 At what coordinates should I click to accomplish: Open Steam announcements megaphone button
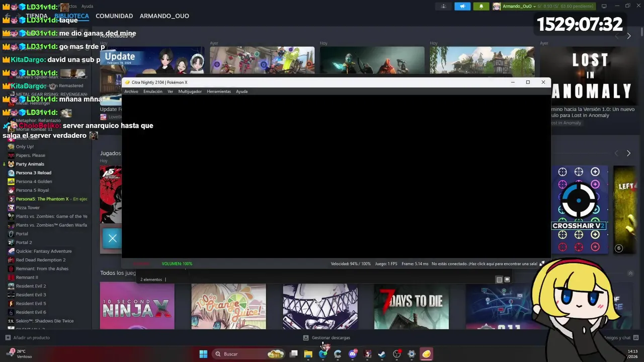pos(462,7)
